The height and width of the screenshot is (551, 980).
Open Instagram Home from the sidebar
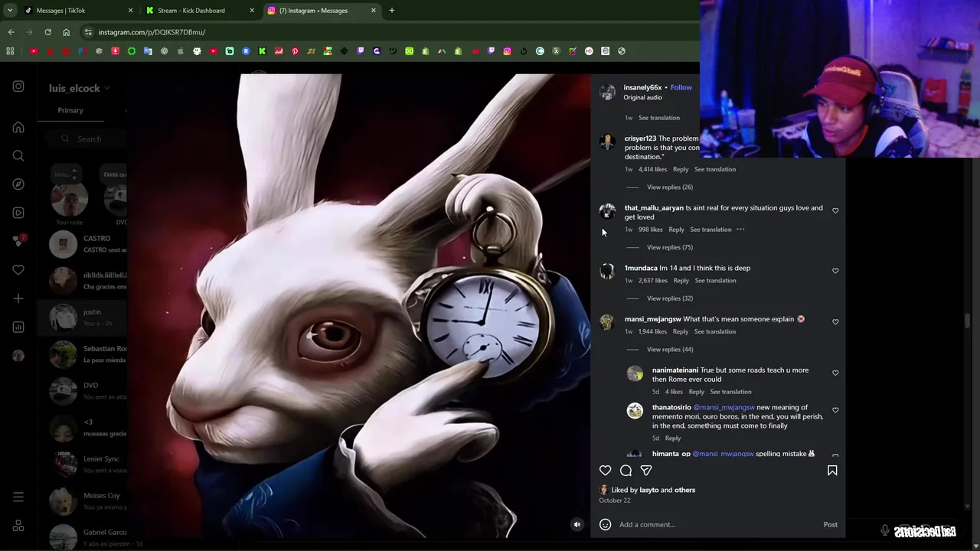pyautogui.click(x=18, y=127)
